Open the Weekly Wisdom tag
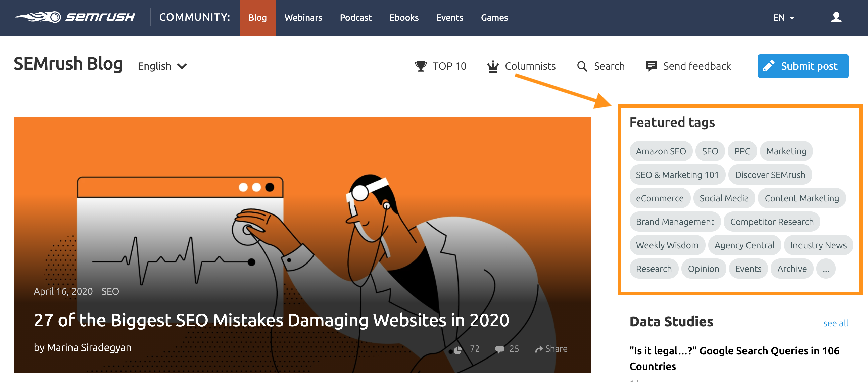Image resolution: width=868 pixels, height=382 pixels. coord(667,245)
